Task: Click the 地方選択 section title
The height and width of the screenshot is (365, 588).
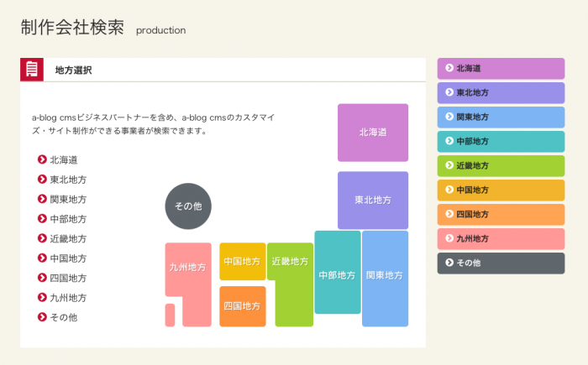Action: point(74,70)
